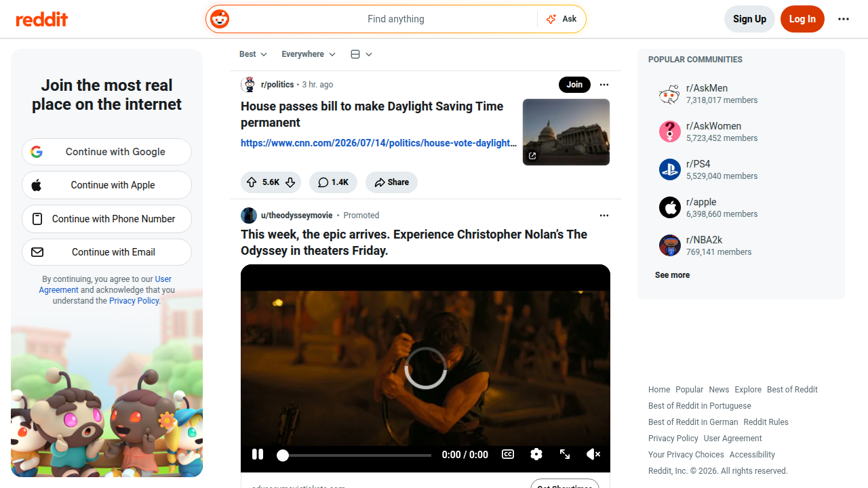Image resolution: width=868 pixels, height=488 pixels.
Task: Open the Reddit Rules footer link
Action: pos(766,422)
